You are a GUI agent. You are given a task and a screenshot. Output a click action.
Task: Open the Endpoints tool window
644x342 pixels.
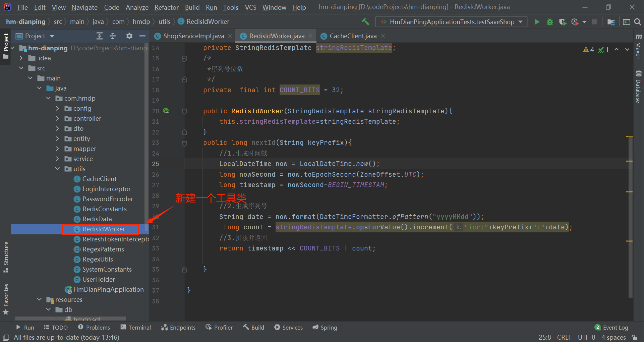pyautogui.click(x=178, y=328)
